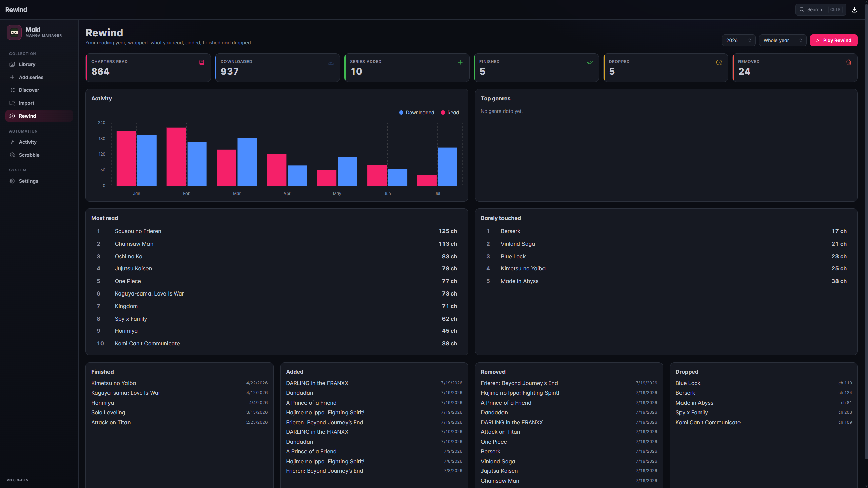
Task: Select Kingdom row in Most read
Action: click(x=277, y=306)
